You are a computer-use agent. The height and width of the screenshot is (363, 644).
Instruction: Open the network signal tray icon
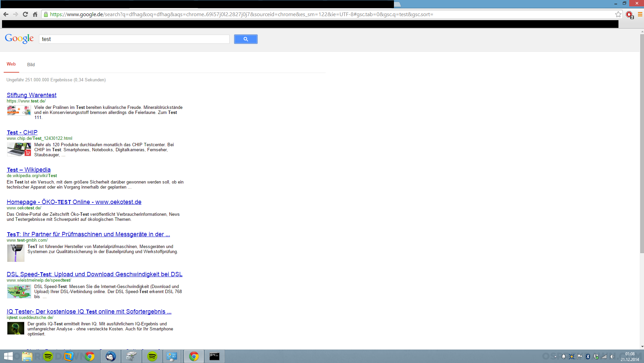tap(604, 357)
